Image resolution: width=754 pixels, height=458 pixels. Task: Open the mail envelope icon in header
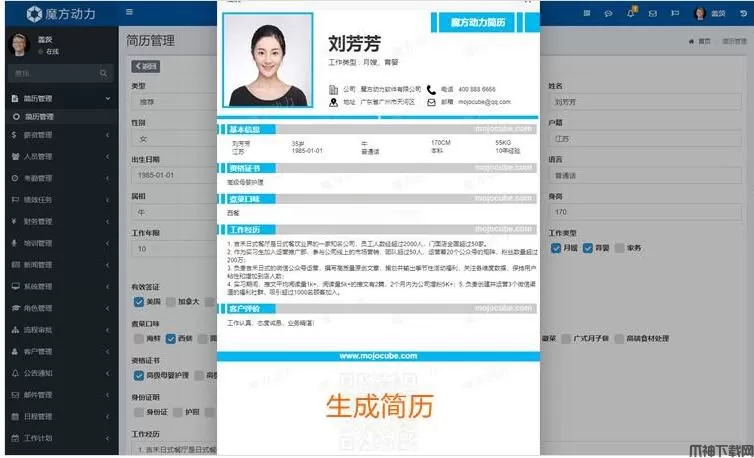653,13
